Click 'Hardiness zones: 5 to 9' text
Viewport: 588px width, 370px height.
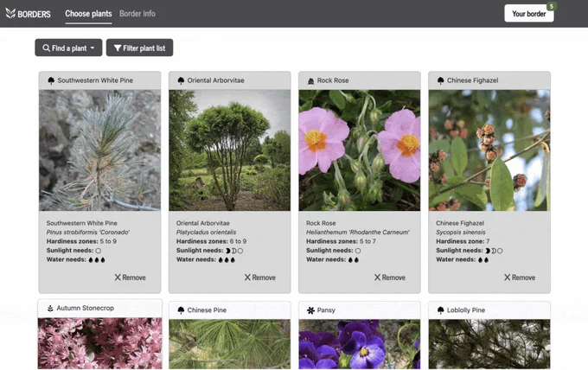click(81, 241)
